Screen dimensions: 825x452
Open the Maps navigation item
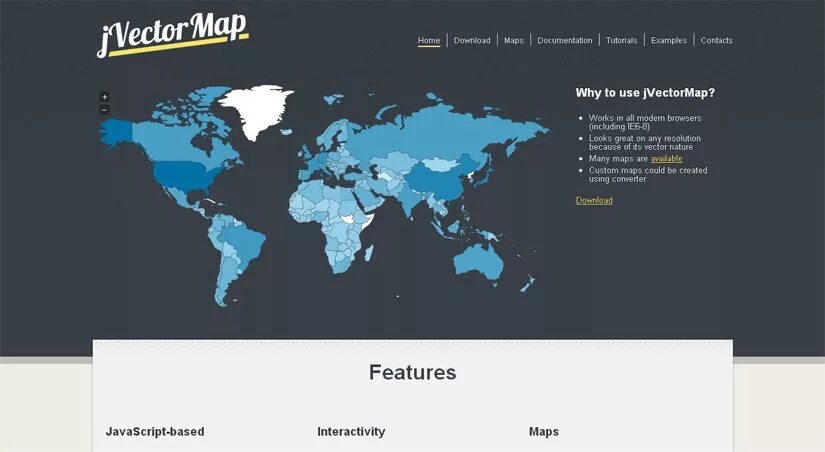[x=514, y=40]
